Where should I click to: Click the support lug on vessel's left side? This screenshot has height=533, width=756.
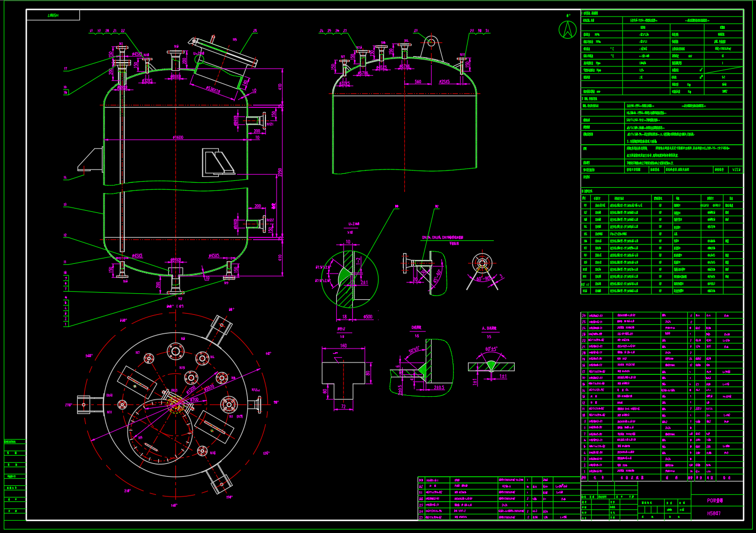coord(91,160)
